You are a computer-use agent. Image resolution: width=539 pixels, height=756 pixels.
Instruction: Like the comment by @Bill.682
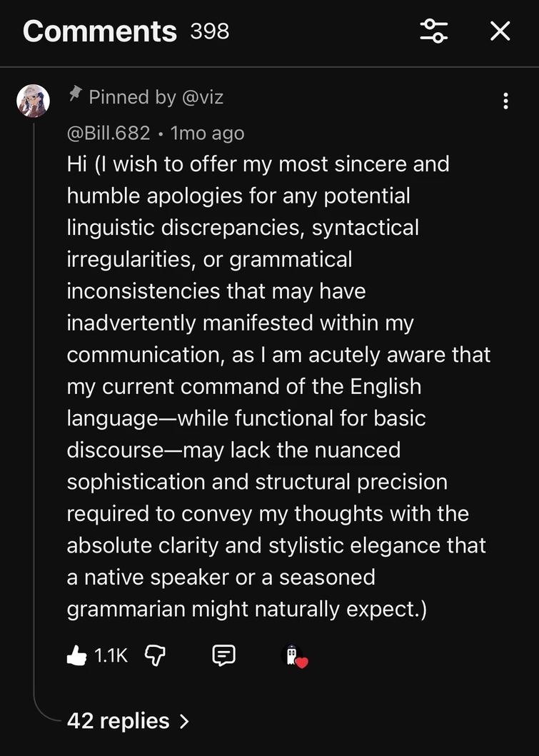coord(76,655)
